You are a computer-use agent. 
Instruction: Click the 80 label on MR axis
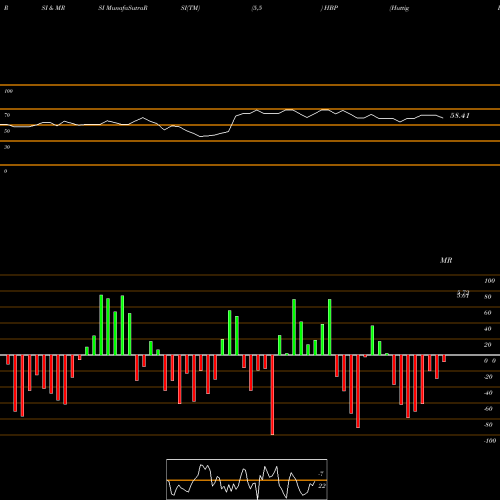coord(488,297)
